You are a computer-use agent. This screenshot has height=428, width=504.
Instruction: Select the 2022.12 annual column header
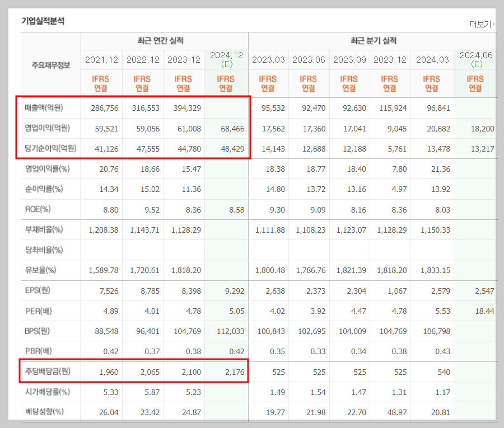(143, 60)
